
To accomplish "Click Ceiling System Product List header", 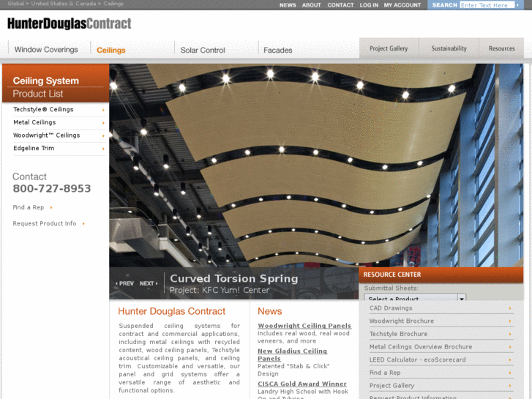I will point(56,83).
